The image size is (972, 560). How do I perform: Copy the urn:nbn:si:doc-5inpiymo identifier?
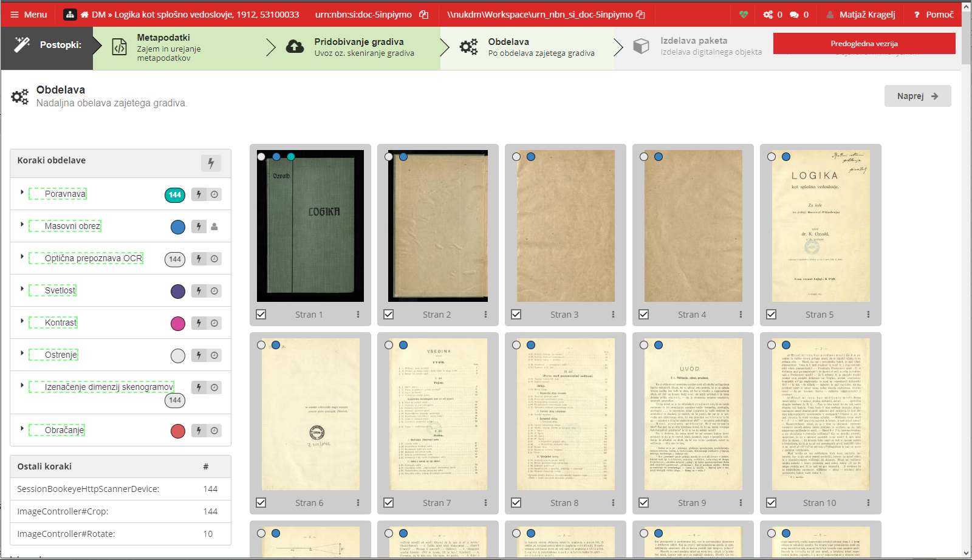(x=424, y=15)
